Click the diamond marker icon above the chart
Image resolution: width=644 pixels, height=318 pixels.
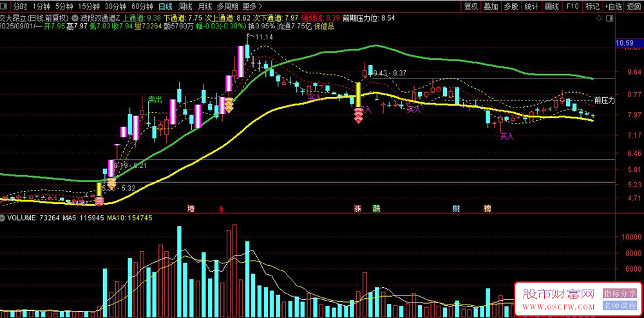[x=599, y=19]
